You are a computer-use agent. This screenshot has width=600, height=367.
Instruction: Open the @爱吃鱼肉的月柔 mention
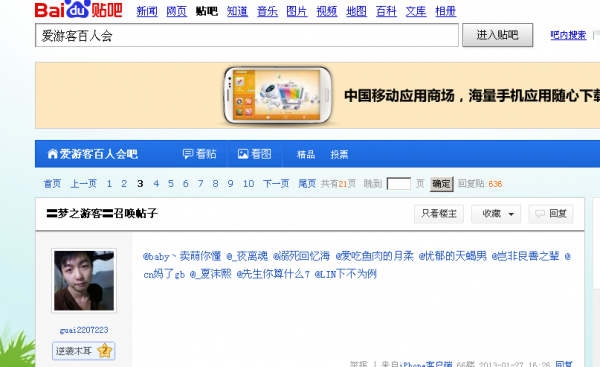click(x=375, y=256)
